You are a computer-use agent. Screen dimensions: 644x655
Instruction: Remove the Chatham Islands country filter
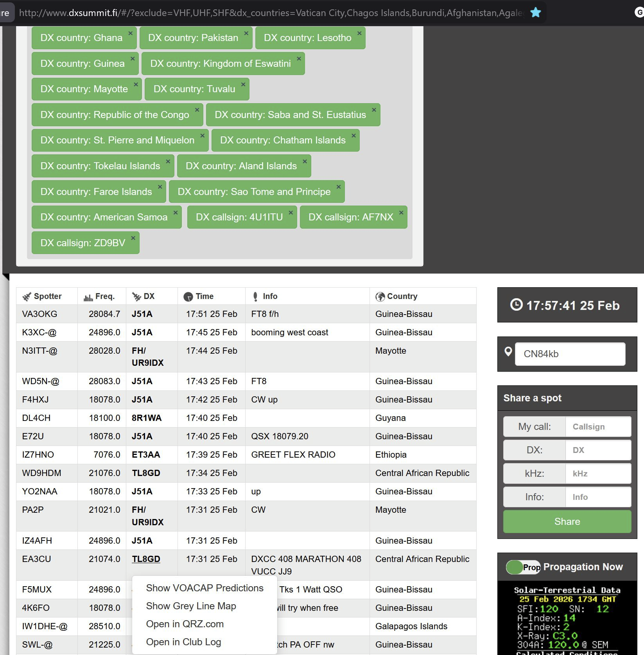pyautogui.click(x=353, y=136)
